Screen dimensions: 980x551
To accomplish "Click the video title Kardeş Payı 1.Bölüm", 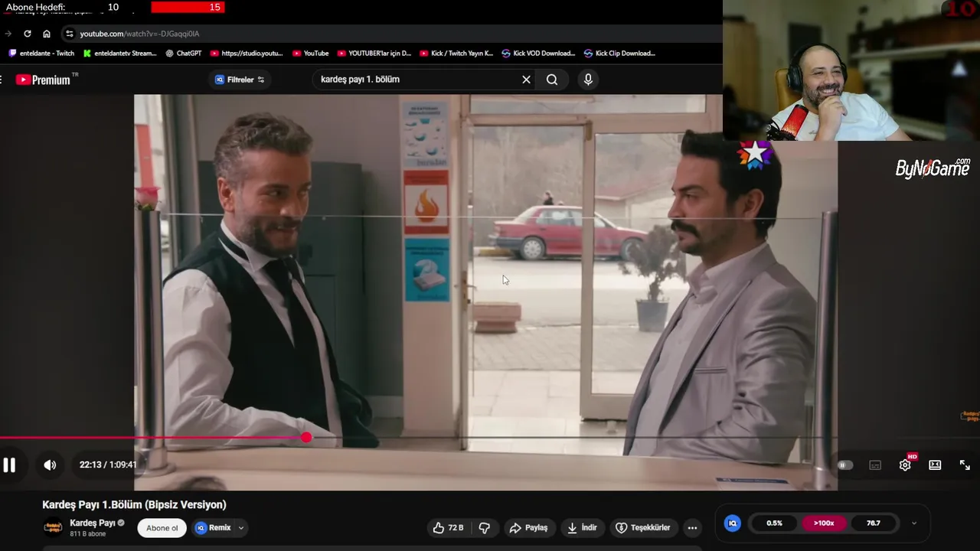I will pos(134,504).
